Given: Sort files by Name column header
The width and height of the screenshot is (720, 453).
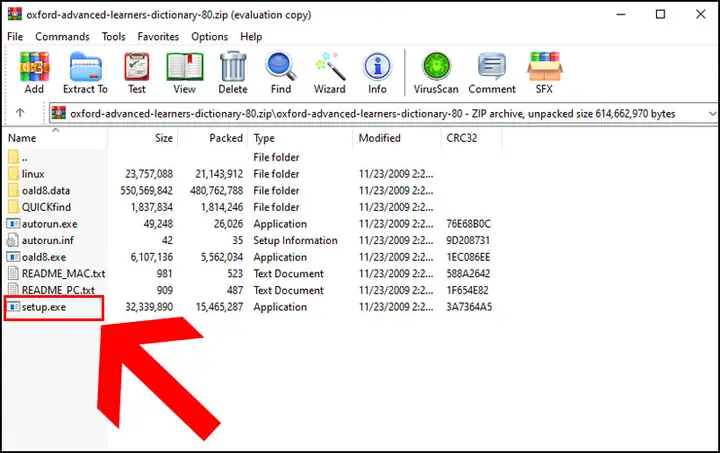Looking at the screenshot, I should (x=55, y=138).
